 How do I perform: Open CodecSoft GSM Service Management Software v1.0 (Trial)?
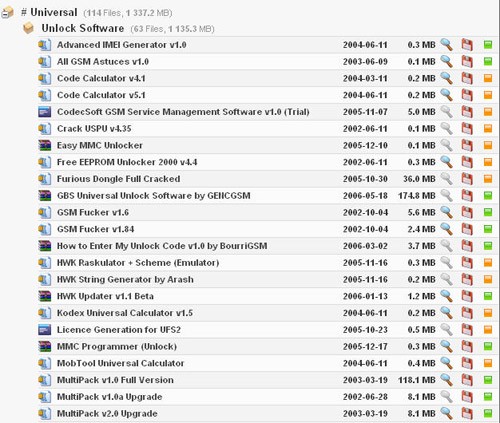(x=183, y=112)
